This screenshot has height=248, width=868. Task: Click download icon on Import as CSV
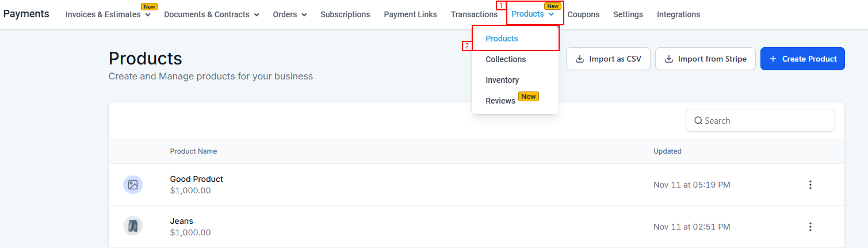[580, 59]
